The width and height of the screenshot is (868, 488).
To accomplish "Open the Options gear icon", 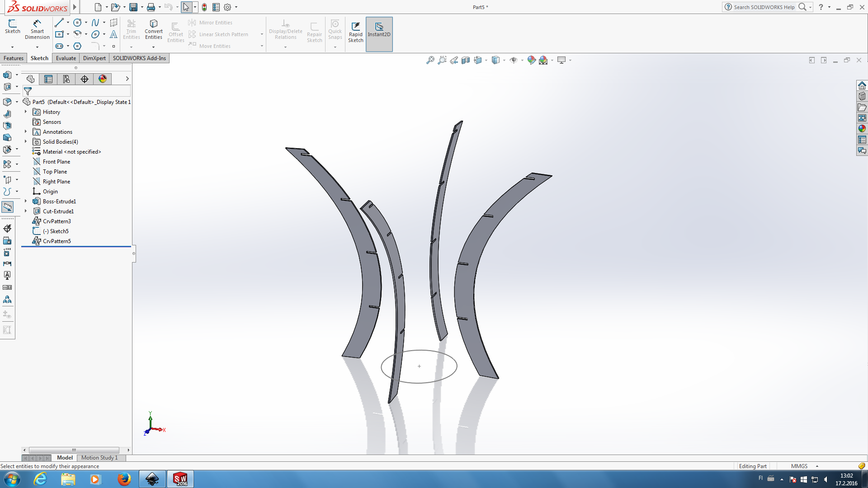I will [227, 7].
